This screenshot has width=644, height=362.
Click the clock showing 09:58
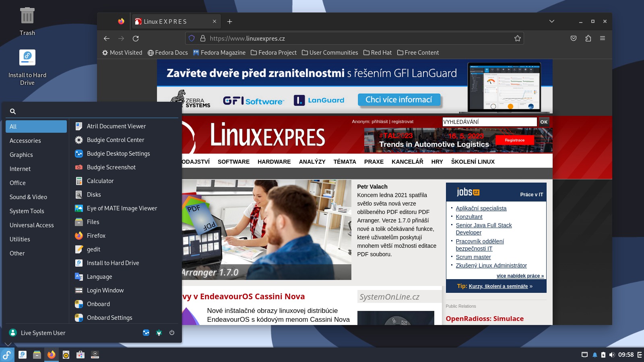pos(626,355)
